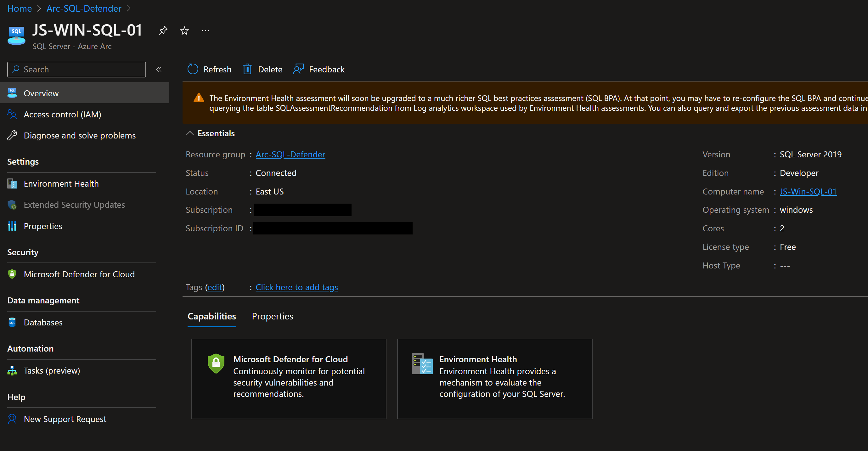The height and width of the screenshot is (451, 868).
Task: Click the sidebar Search field
Action: tap(76, 70)
